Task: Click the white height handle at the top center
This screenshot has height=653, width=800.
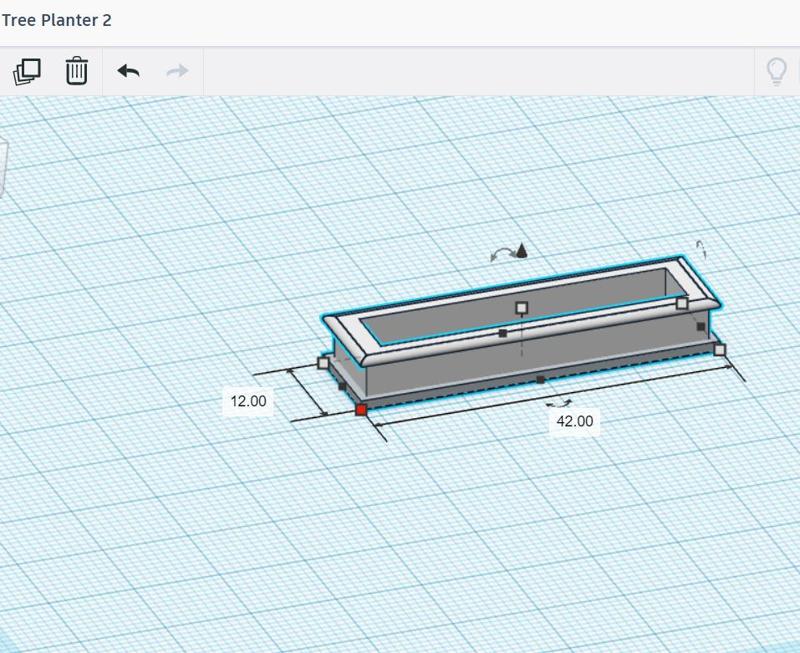Action: (x=521, y=308)
